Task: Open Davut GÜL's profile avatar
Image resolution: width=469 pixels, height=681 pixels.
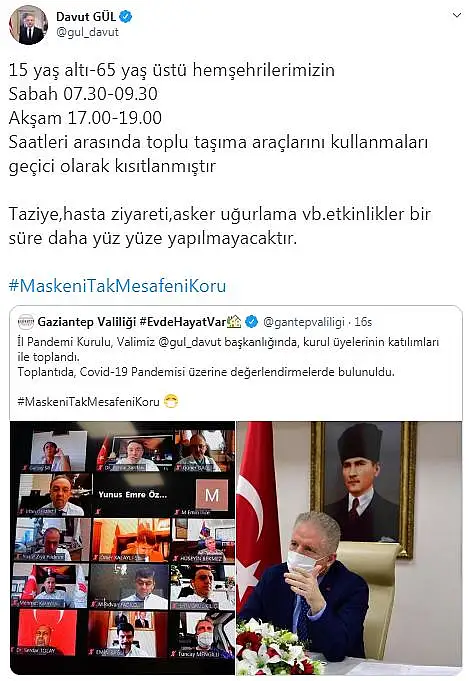Action: click(x=29, y=25)
